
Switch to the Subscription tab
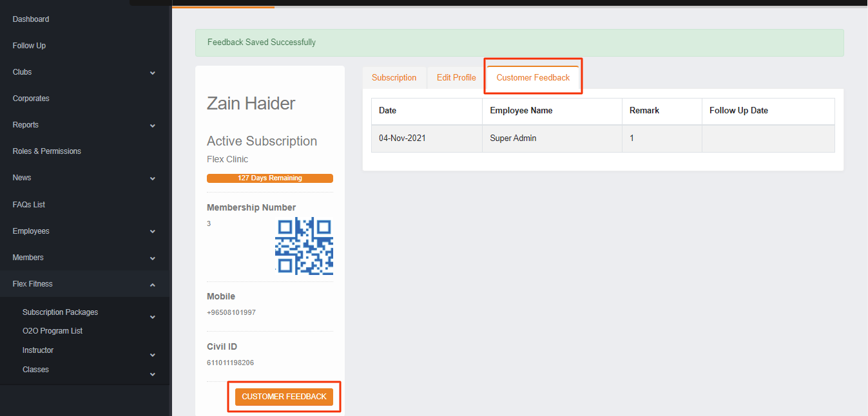pos(394,78)
